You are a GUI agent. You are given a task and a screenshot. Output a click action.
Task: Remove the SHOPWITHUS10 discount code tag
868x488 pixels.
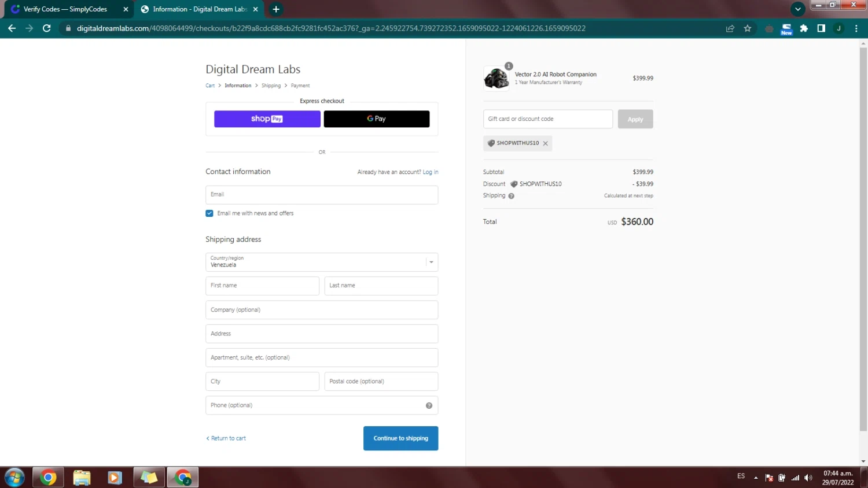point(545,143)
